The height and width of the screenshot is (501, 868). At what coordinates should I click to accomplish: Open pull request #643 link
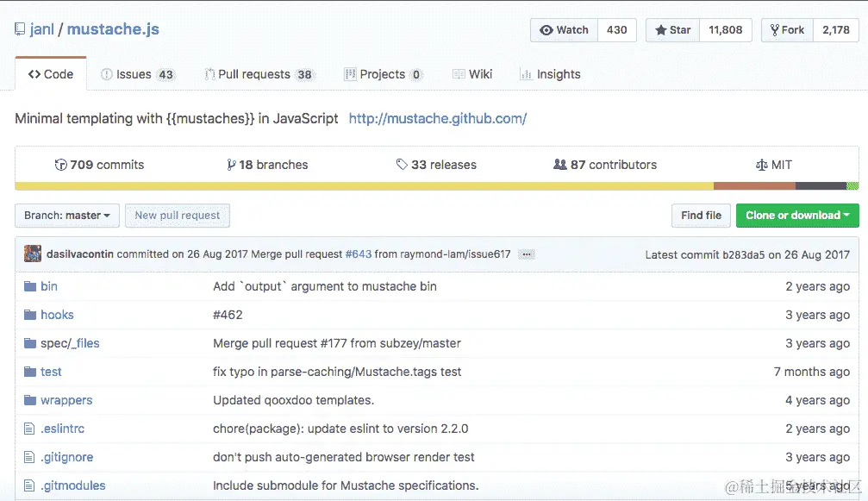[359, 254]
